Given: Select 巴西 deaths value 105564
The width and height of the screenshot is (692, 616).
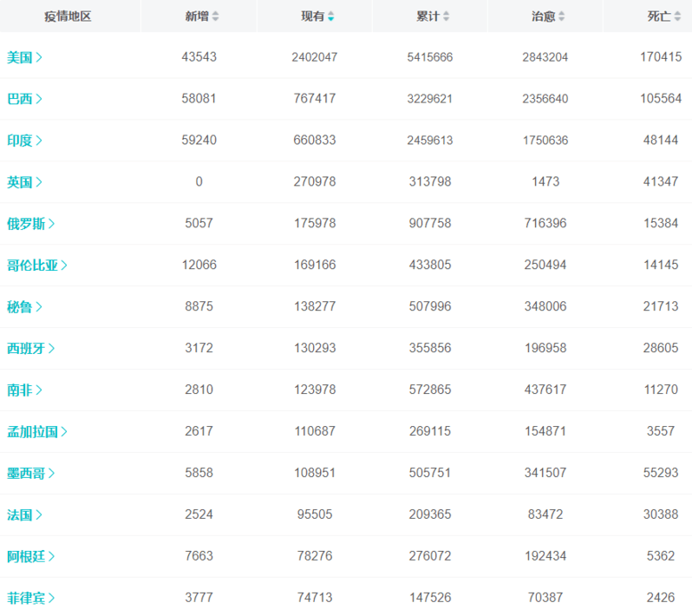Looking at the screenshot, I should [x=661, y=98].
